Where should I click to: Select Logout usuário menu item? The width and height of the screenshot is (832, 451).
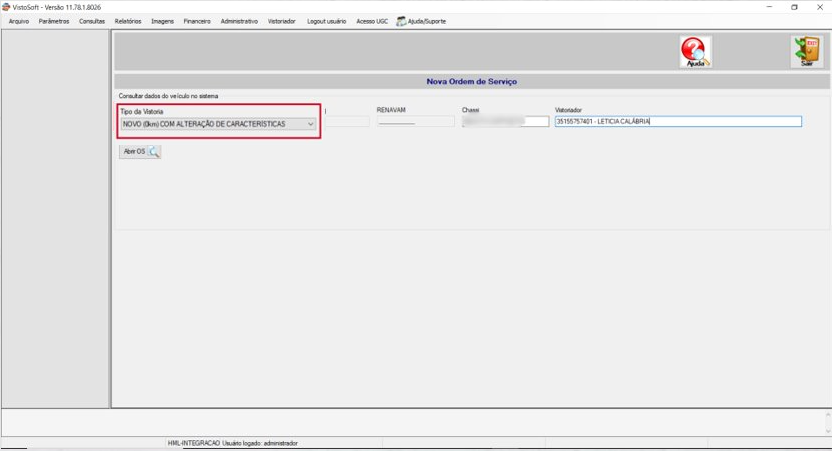pyautogui.click(x=326, y=21)
